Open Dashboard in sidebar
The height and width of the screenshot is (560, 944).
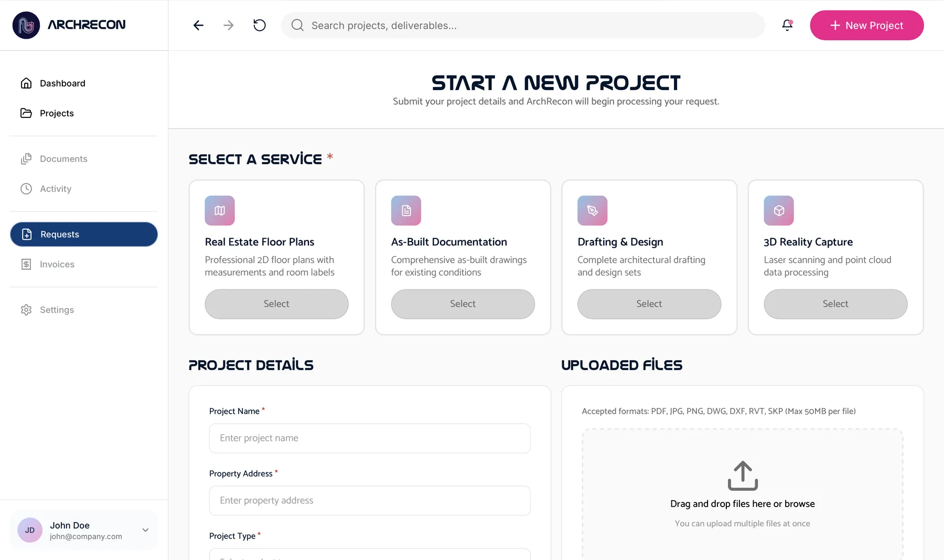click(x=84, y=83)
